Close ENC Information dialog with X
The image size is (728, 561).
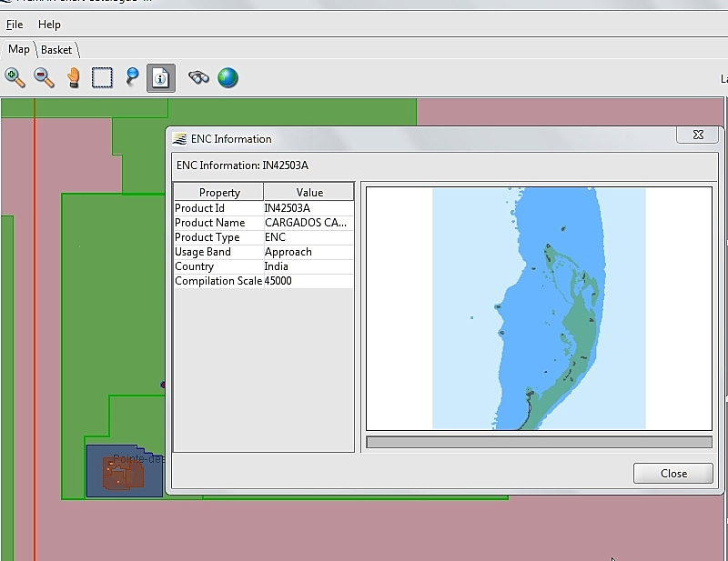pyautogui.click(x=698, y=135)
